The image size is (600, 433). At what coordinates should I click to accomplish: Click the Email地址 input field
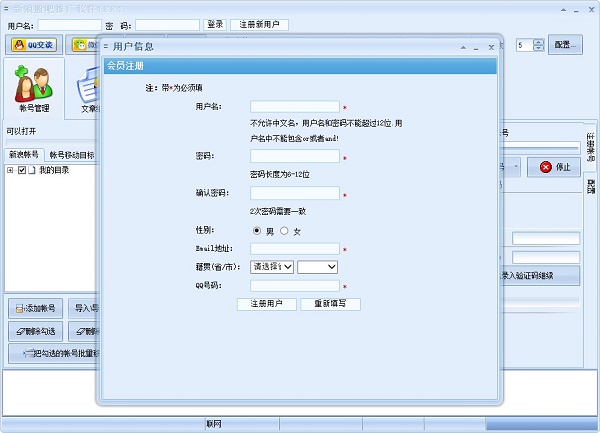point(295,249)
